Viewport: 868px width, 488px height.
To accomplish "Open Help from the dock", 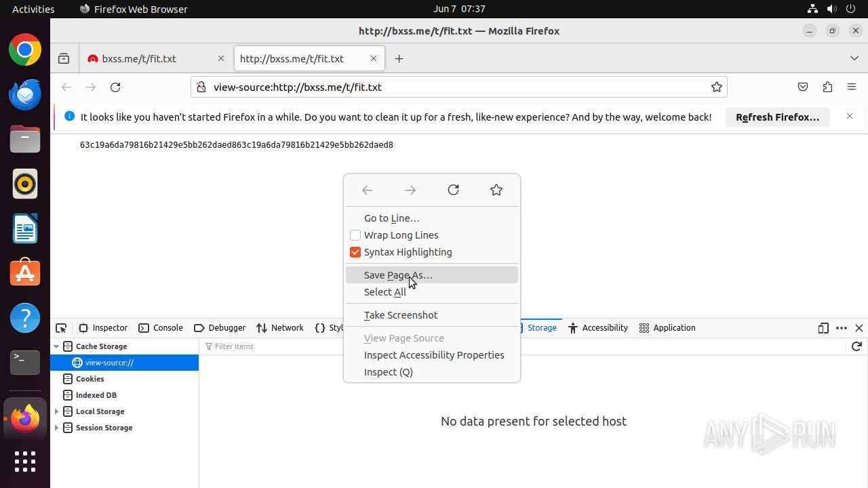I will coord(25,317).
